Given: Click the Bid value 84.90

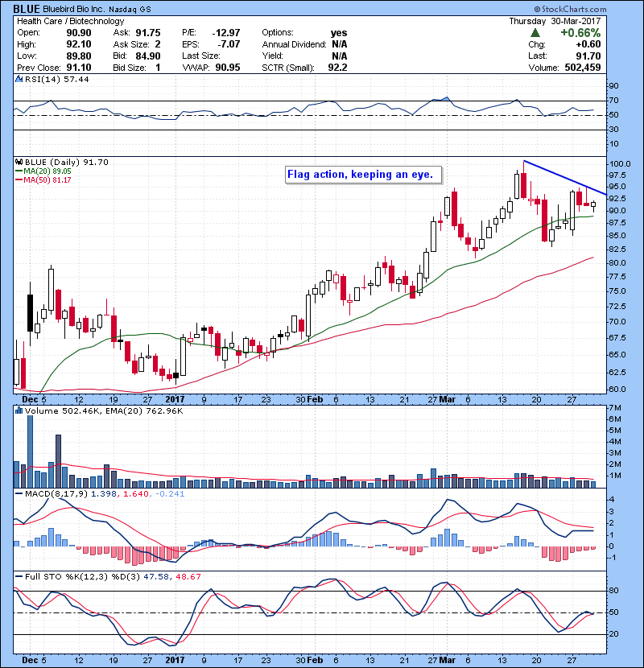Looking at the screenshot, I should tap(148, 56).
